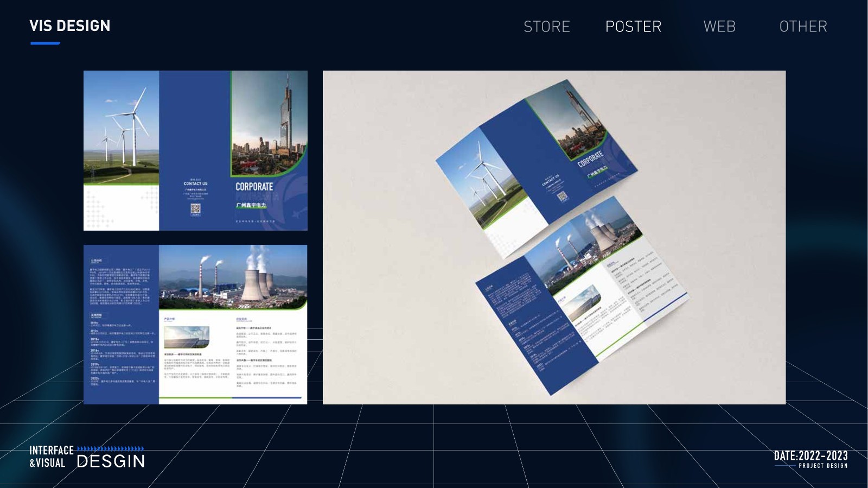Click the CONTACT US text on the flat brochure
The width and height of the screenshot is (868, 488).
195,184
